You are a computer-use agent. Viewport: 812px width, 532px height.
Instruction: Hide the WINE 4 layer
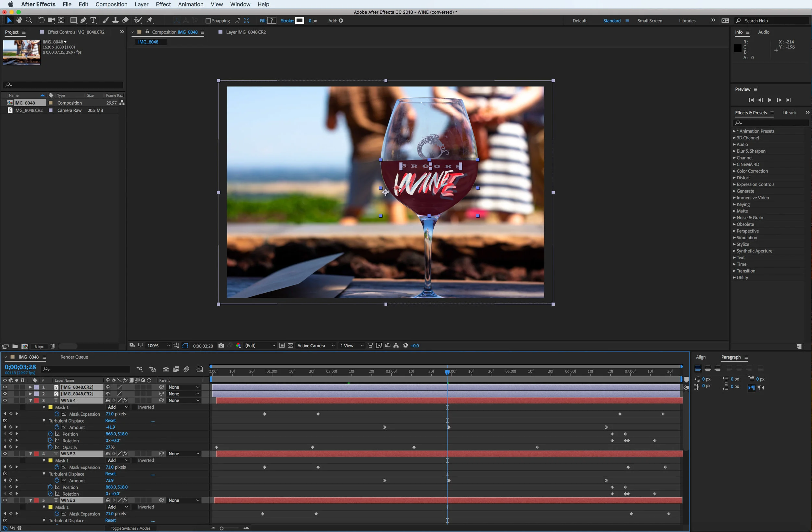(5, 400)
